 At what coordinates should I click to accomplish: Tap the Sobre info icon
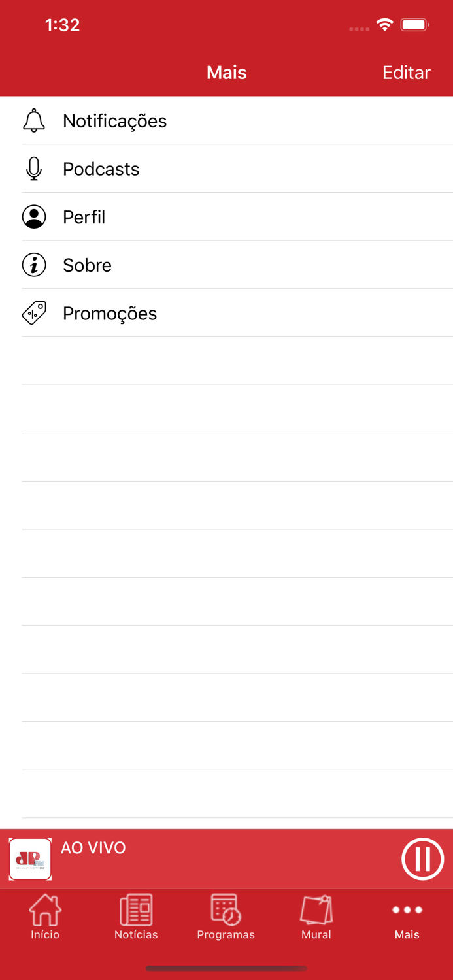pos(34,265)
